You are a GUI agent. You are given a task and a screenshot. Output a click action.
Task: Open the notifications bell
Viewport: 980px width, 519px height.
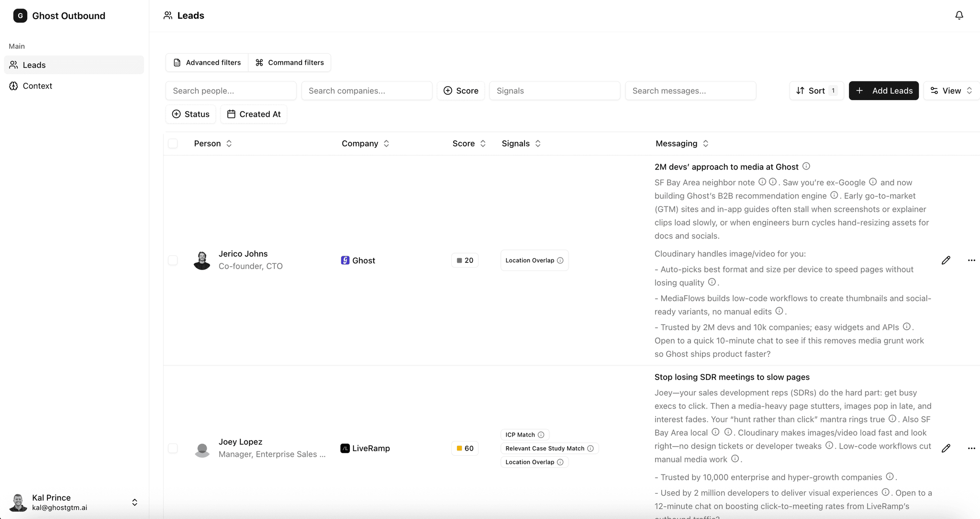pos(959,15)
